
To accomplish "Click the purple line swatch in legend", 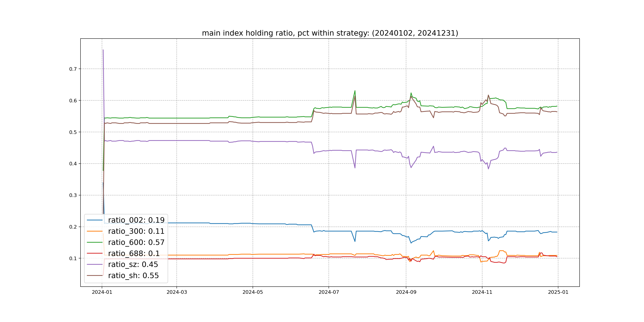I will (95, 264).
